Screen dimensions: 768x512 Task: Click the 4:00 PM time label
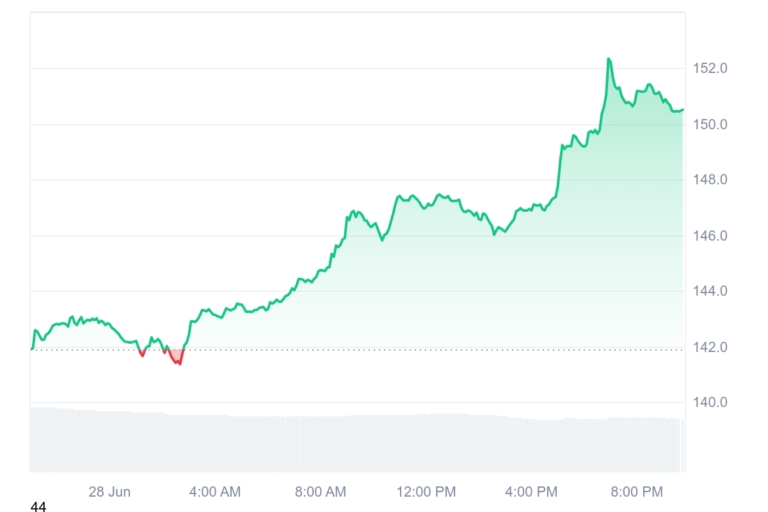pos(531,491)
